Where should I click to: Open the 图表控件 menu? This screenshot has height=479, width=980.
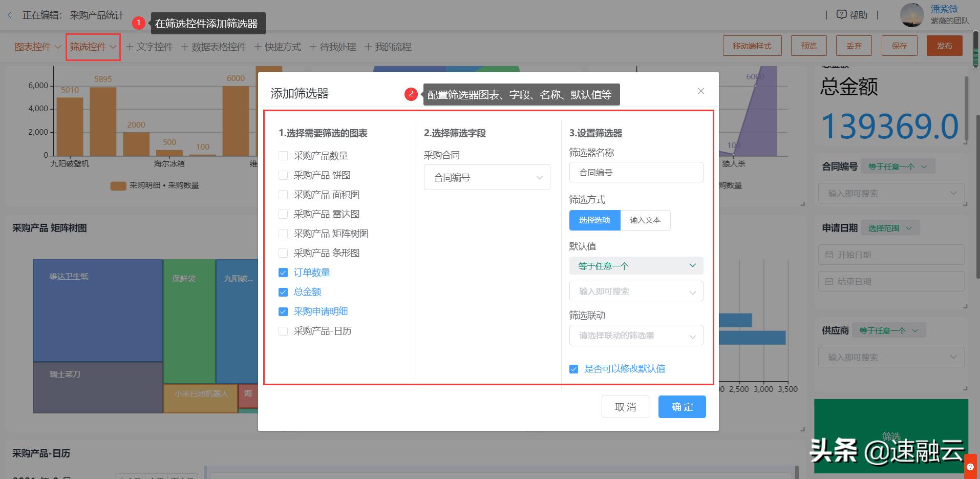coord(36,46)
